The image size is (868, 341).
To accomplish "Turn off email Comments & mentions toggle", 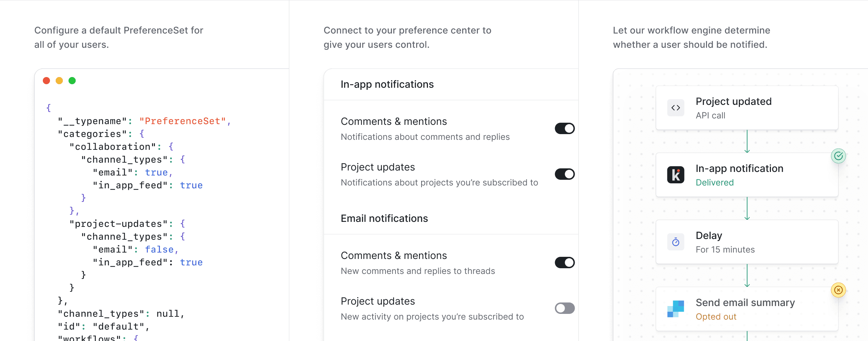I will coord(564,263).
